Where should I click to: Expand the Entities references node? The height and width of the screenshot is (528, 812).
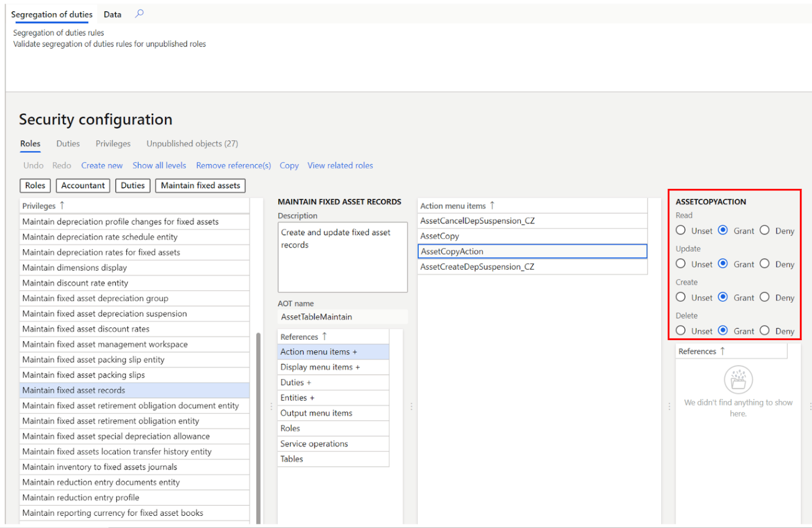coord(313,397)
